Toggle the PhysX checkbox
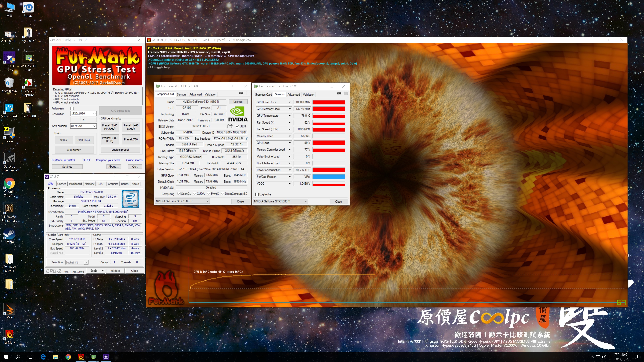This screenshot has width=644, height=362. click(209, 194)
